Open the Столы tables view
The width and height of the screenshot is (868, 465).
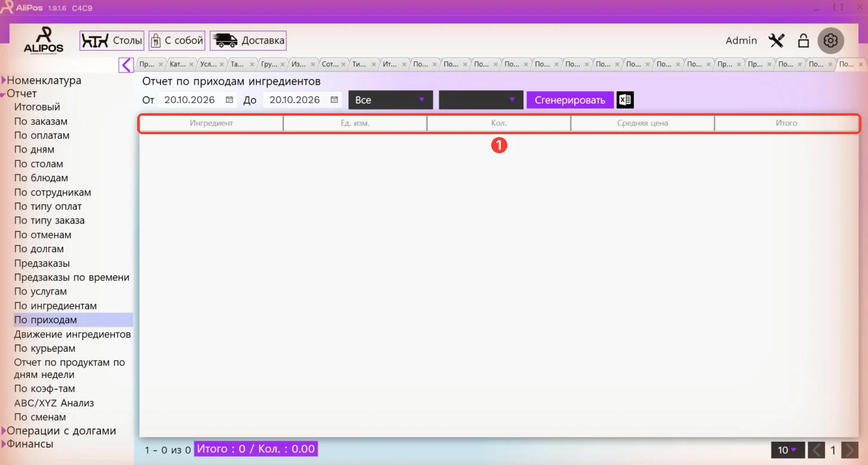pos(112,41)
